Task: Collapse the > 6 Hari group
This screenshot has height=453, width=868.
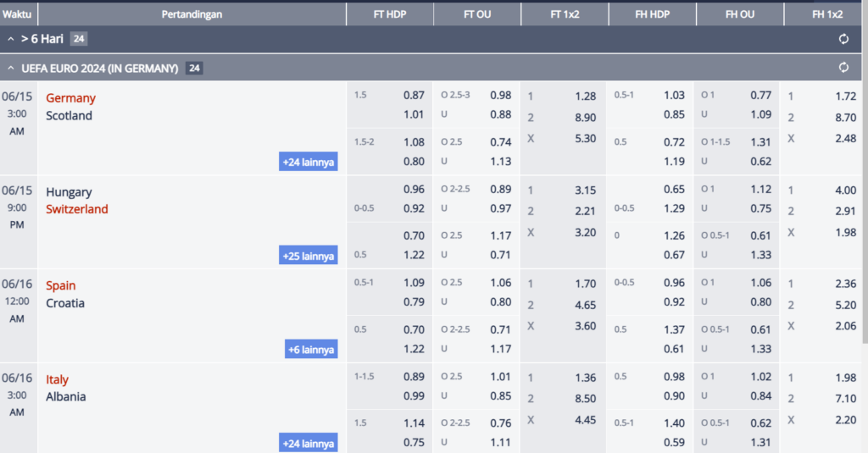Action: click(10, 39)
